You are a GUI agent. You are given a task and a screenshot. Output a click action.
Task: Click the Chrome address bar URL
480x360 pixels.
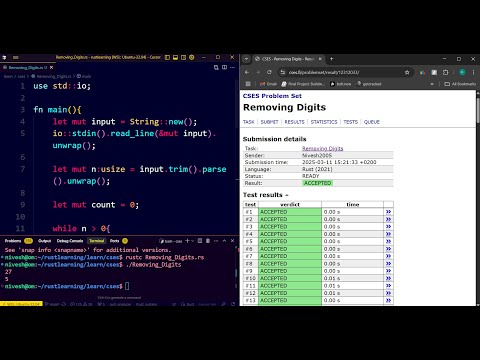(324, 72)
